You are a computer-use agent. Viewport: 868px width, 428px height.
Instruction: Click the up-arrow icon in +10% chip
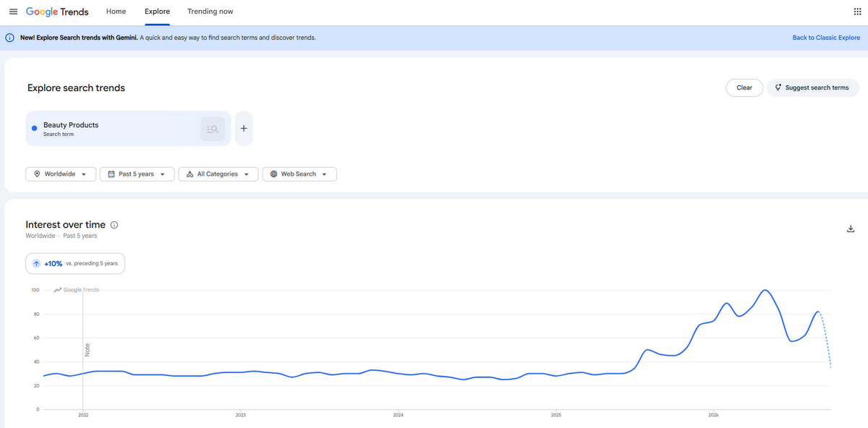36,264
